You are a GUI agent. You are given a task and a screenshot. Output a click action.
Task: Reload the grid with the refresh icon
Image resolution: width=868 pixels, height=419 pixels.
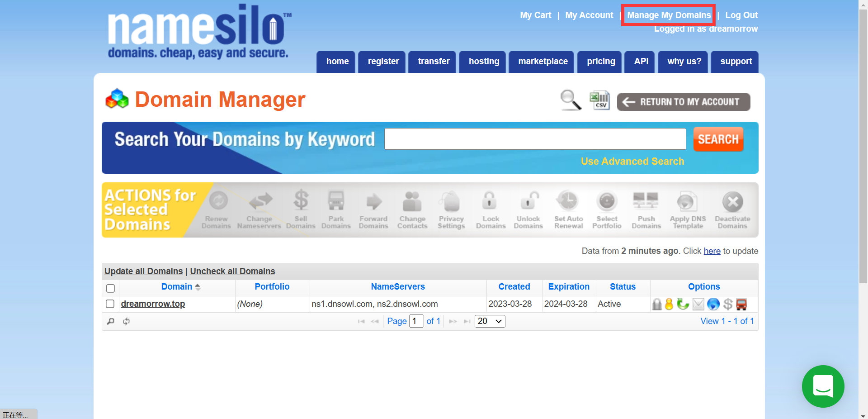(127, 321)
